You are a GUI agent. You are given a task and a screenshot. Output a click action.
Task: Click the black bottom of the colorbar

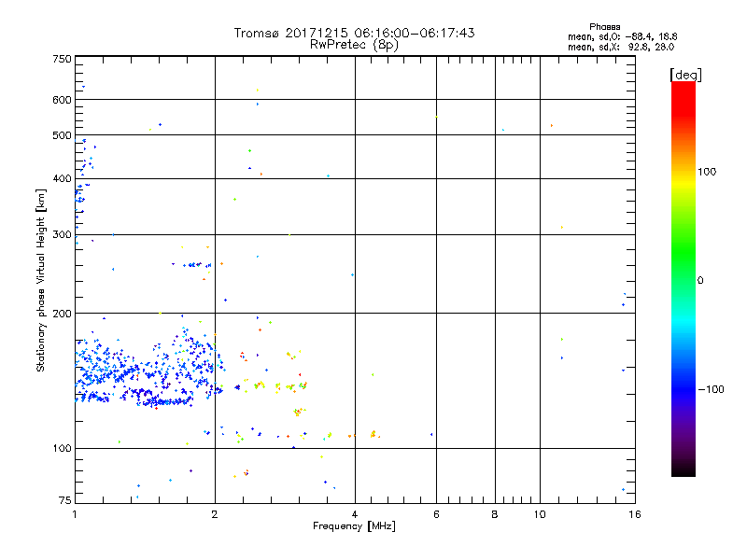click(684, 471)
